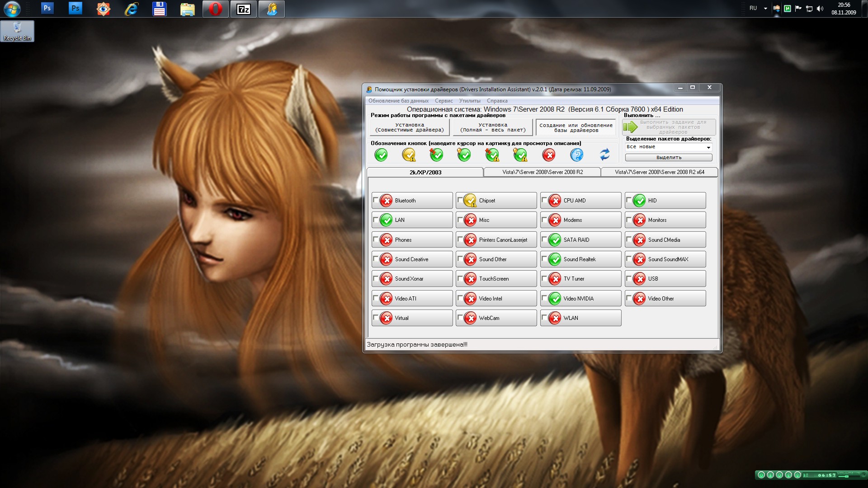868x488 pixels.
Task: Click the plain green checkmark legend icon
Action: coord(381,155)
